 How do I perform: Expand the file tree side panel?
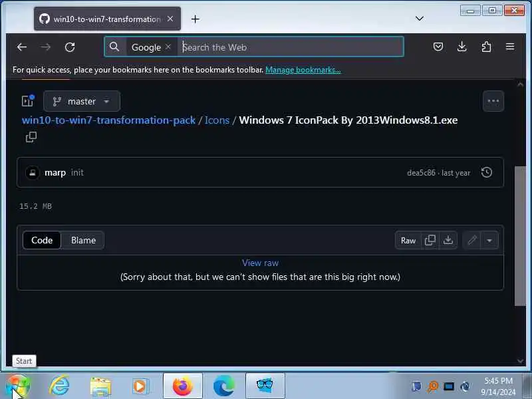click(28, 101)
